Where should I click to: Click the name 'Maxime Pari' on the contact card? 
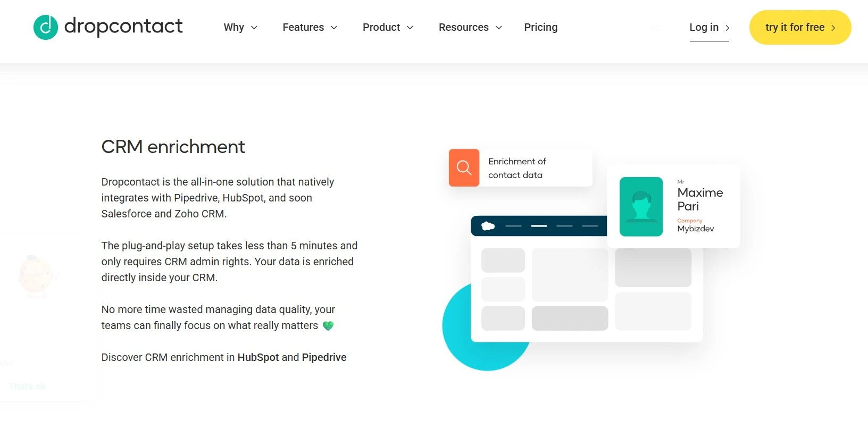pyautogui.click(x=700, y=199)
